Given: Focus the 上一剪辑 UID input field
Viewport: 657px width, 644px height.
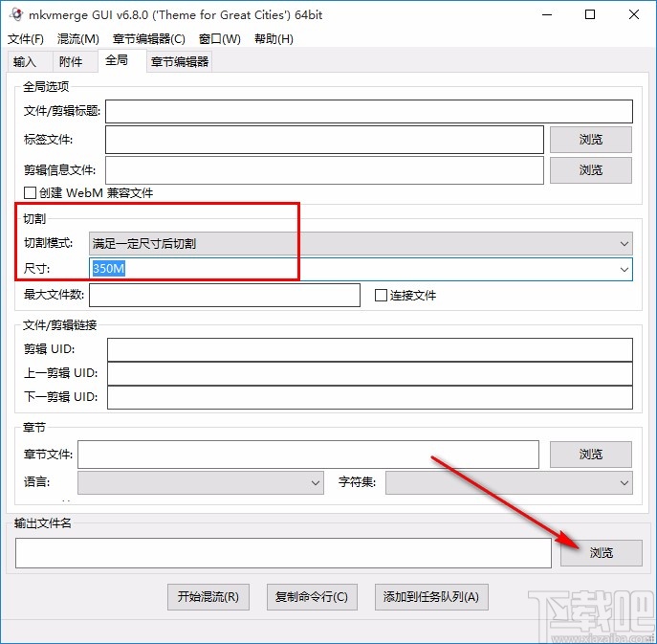Looking at the screenshot, I should pyautogui.click(x=370, y=373).
